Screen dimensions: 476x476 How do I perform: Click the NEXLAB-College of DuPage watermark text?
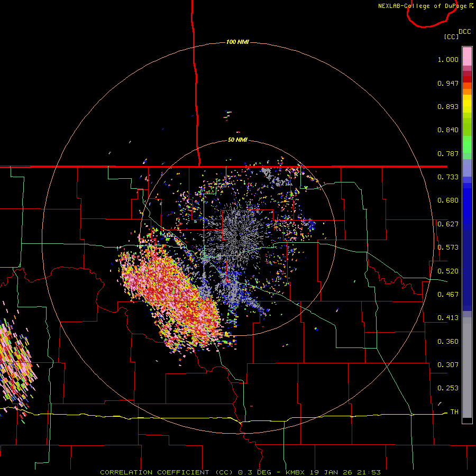tap(425, 6)
